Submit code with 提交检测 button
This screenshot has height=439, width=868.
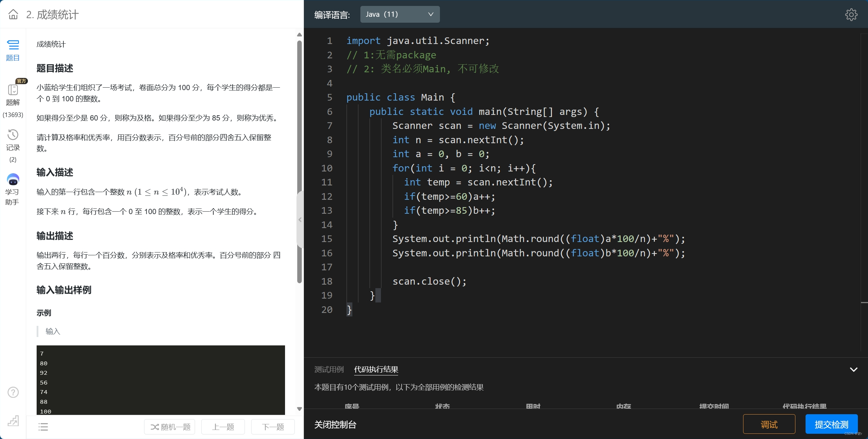831,424
